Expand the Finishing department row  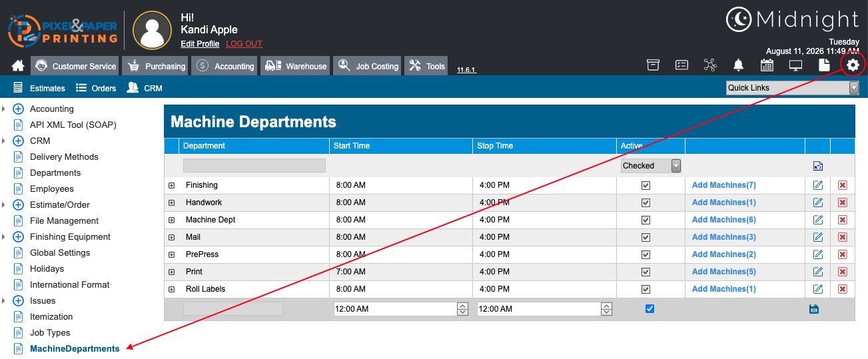click(x=171, y=185)
